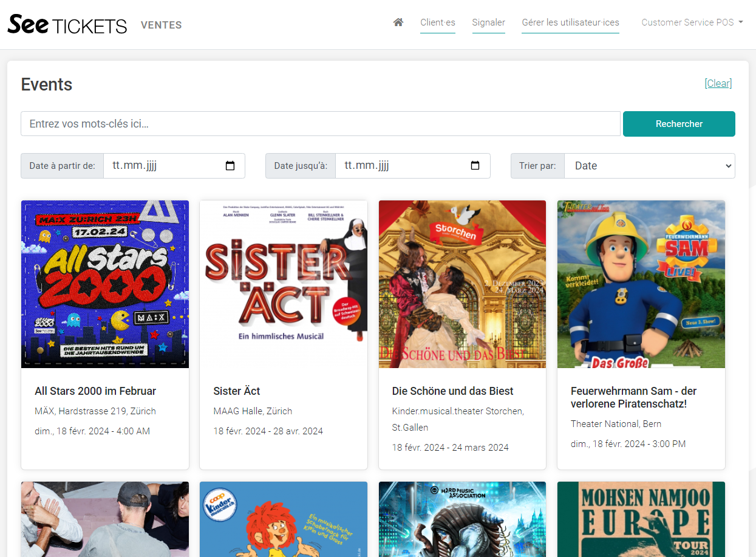The height and width of the screenshot is (557, 756).
Task: Open Die Schöne und das Biest poster
Action: 462,284
